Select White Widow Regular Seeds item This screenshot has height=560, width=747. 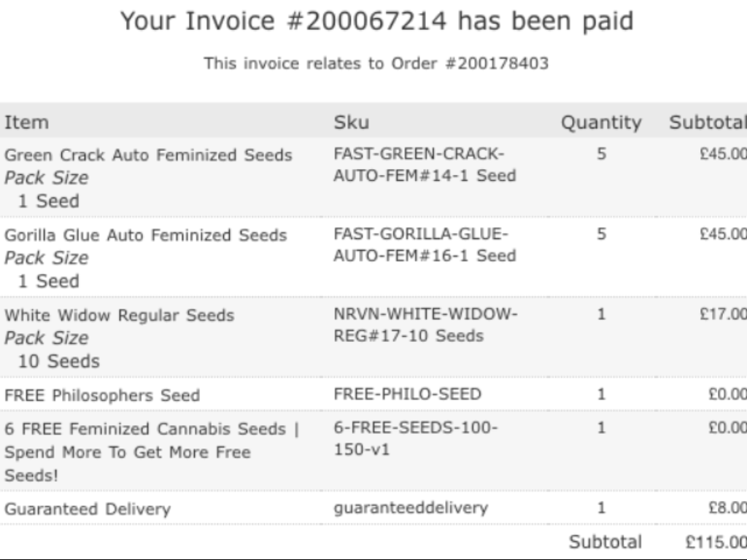tap(120, 315)
